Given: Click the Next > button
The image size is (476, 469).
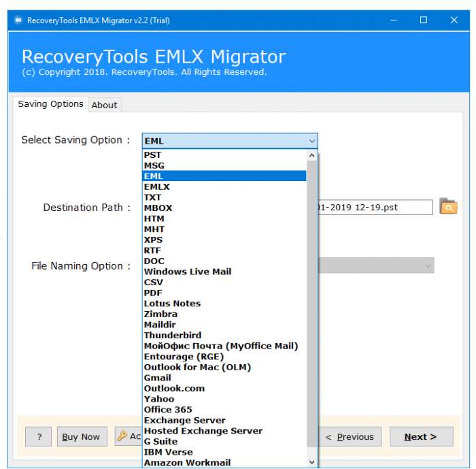Looking at the screenshot, I should [x=421, y=436].
